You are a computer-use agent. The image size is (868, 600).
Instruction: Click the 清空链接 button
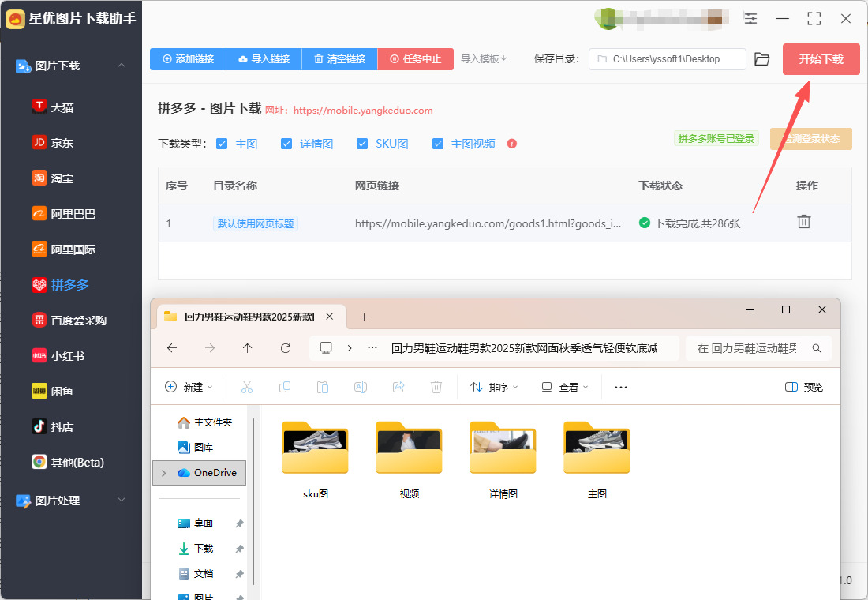[x=340, y=58]
